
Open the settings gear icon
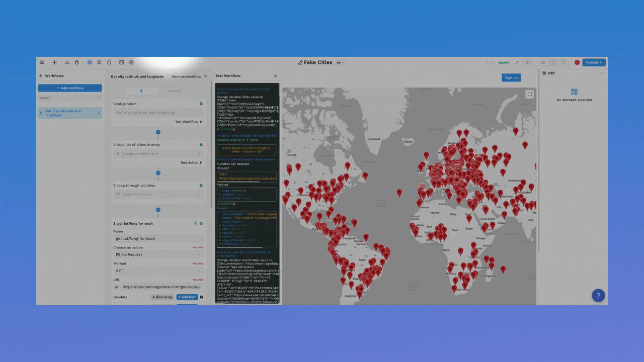click(131, 62)
